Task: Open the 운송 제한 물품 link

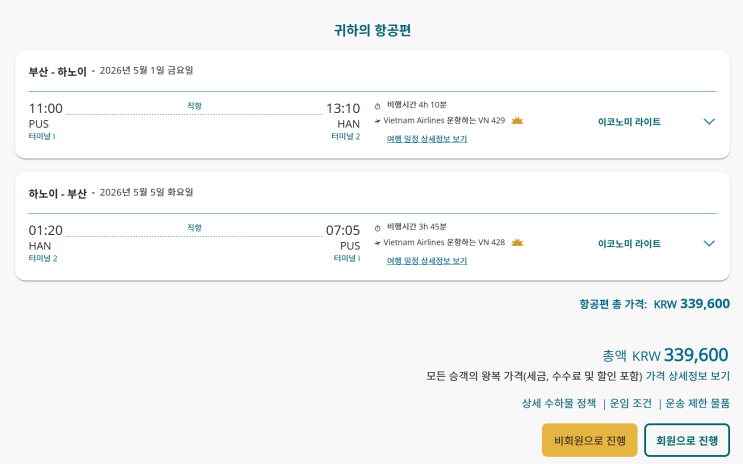Action: pyautogui.click(x=698, y=403)
